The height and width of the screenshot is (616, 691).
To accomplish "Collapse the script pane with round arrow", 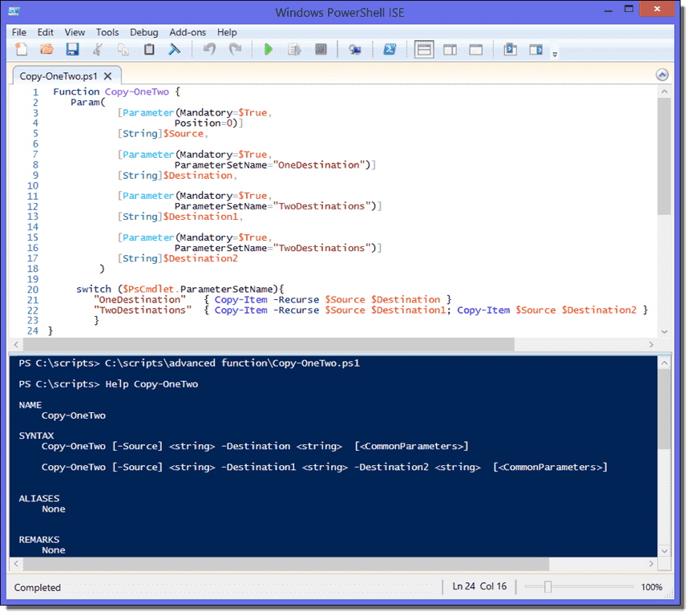I will pyautogui.click(x=662, y=75).
